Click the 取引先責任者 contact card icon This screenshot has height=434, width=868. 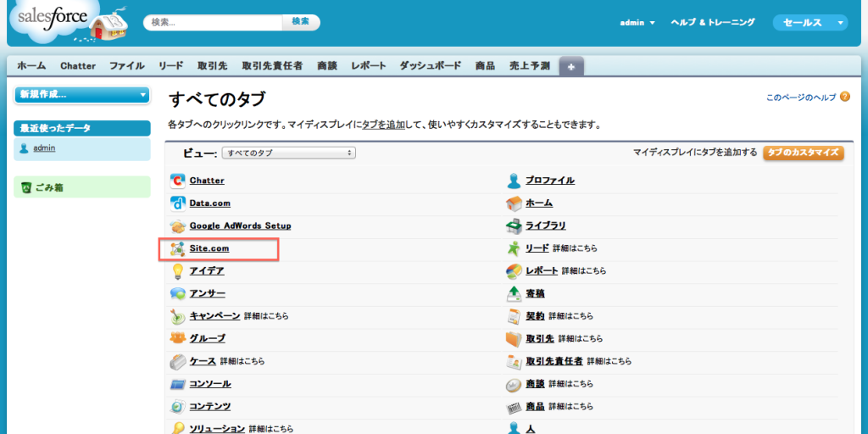[x=514, y=361]
